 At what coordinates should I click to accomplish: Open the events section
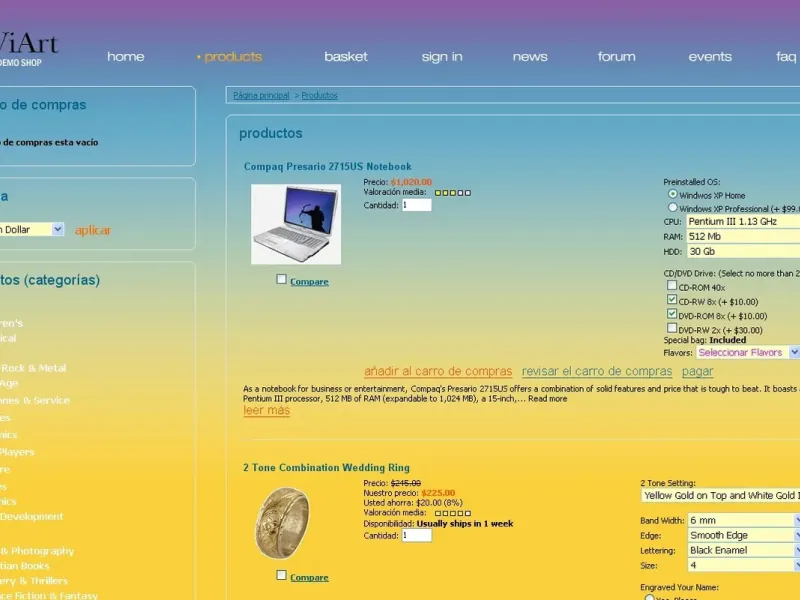click(710, 57)
